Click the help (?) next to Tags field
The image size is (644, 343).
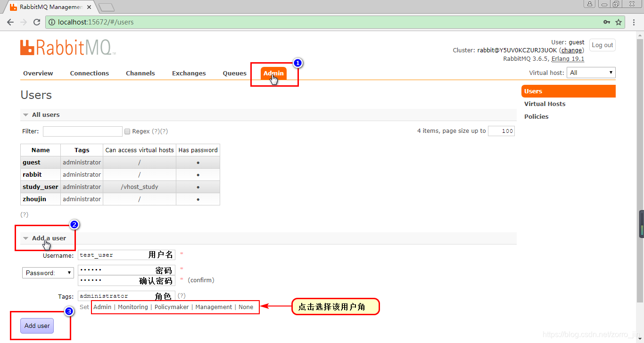(x=182, y=296)
